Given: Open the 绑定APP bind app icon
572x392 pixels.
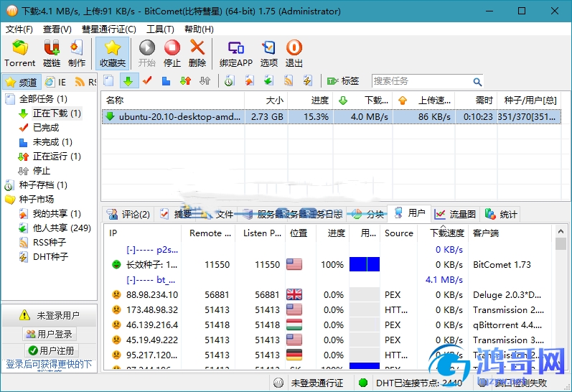Looking at the screenshot, I should coord(235,54).
